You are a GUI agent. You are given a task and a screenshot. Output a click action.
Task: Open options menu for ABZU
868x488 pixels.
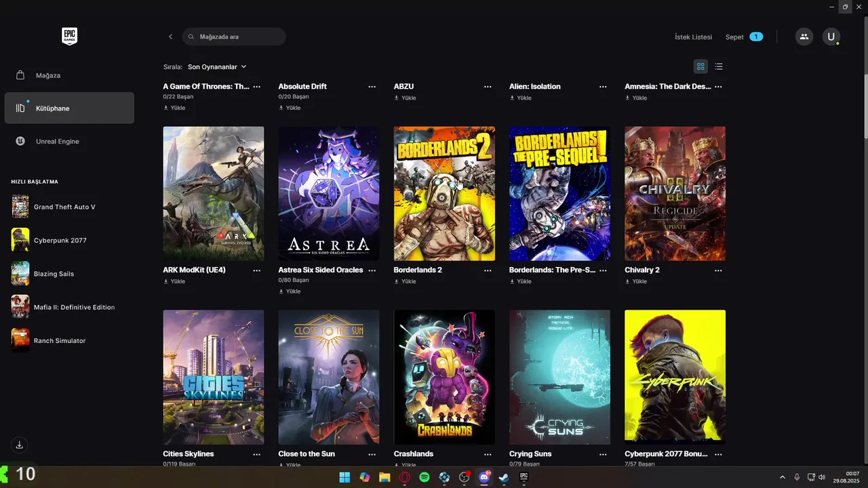pos(488,87)
